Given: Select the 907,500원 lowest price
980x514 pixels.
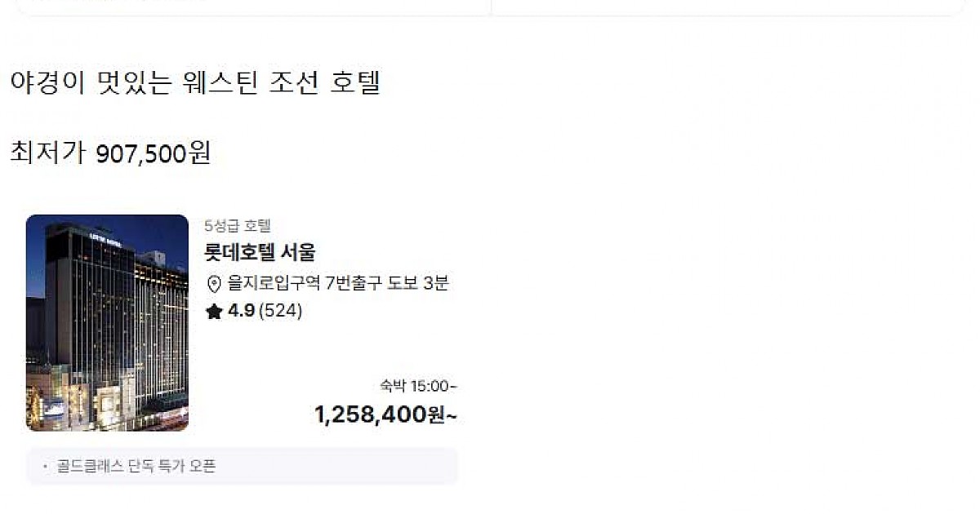Looking at the screenshot, I should click(154, 153).
